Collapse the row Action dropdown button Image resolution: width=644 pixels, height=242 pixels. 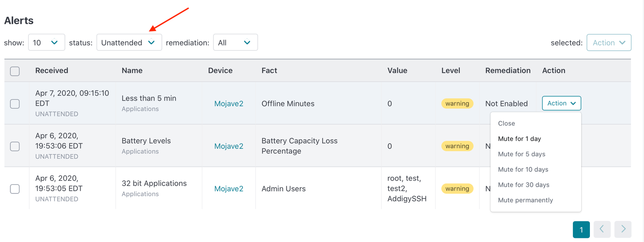561,103
